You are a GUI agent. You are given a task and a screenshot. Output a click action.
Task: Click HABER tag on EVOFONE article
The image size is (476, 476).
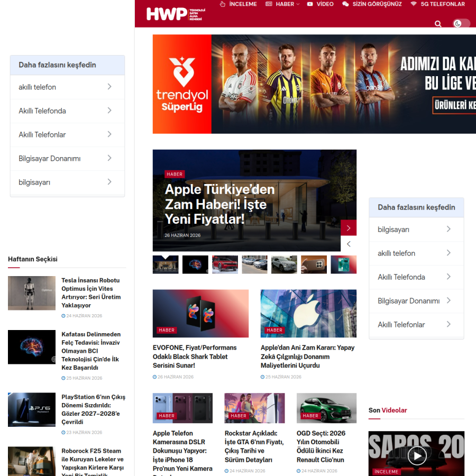tap(167, 330)
